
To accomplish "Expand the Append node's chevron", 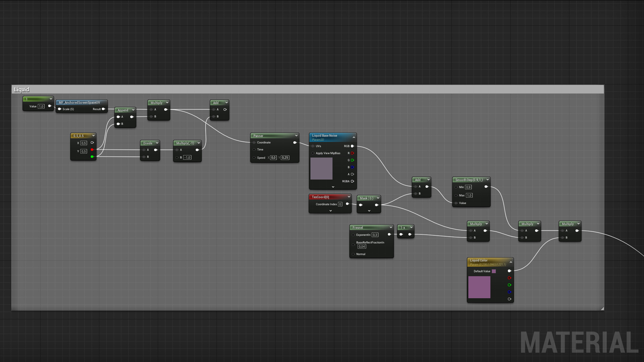I will 133,110.
